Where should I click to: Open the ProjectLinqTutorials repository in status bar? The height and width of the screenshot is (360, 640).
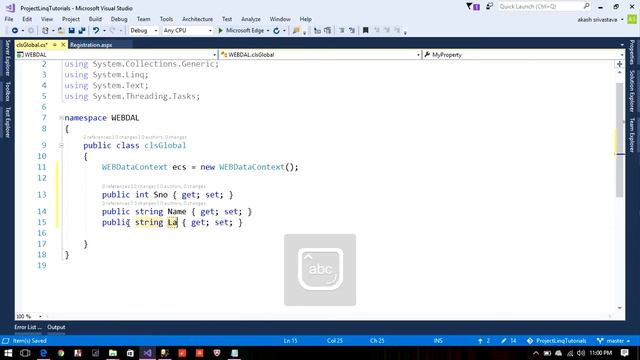(x=557, y=340)
